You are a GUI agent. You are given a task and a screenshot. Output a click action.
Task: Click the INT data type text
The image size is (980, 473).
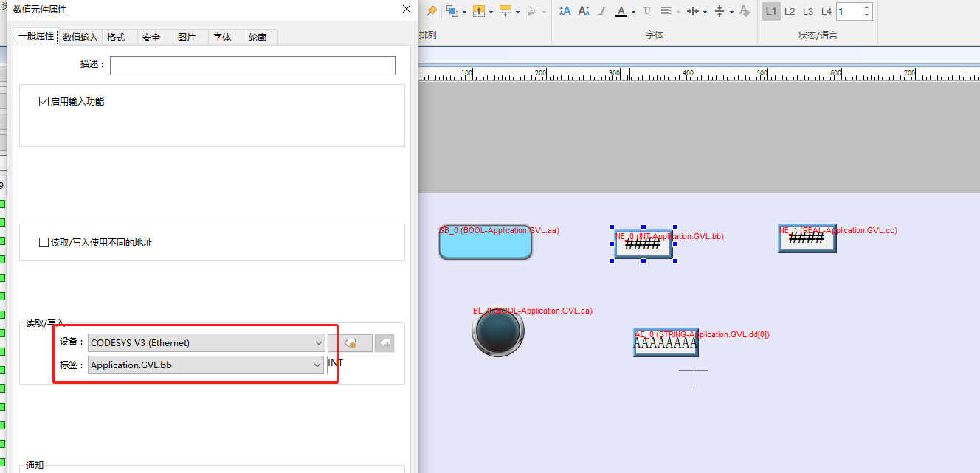335,363
